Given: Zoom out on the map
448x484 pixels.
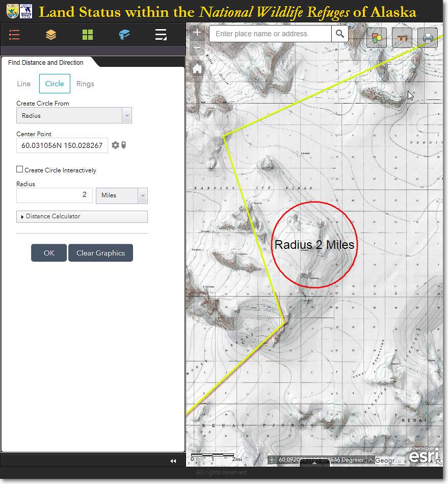Looking at the screenshot, I should pyautogui.click(x=197, y=49).
